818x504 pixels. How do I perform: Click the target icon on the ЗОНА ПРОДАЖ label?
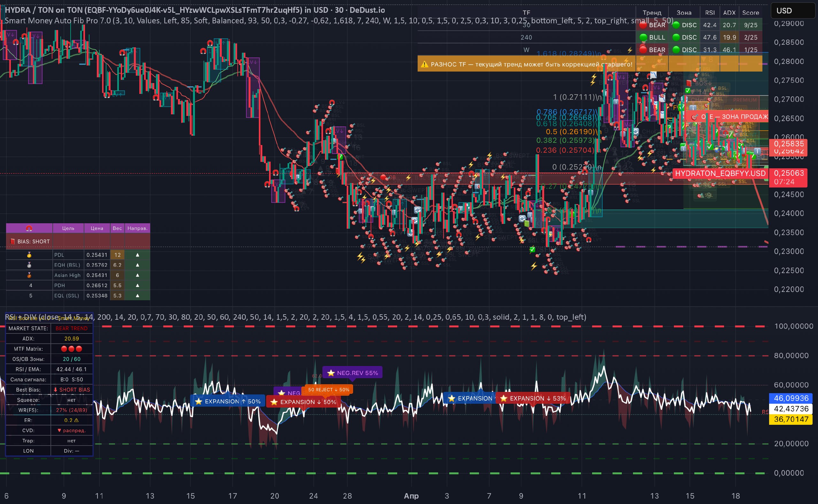694,117
